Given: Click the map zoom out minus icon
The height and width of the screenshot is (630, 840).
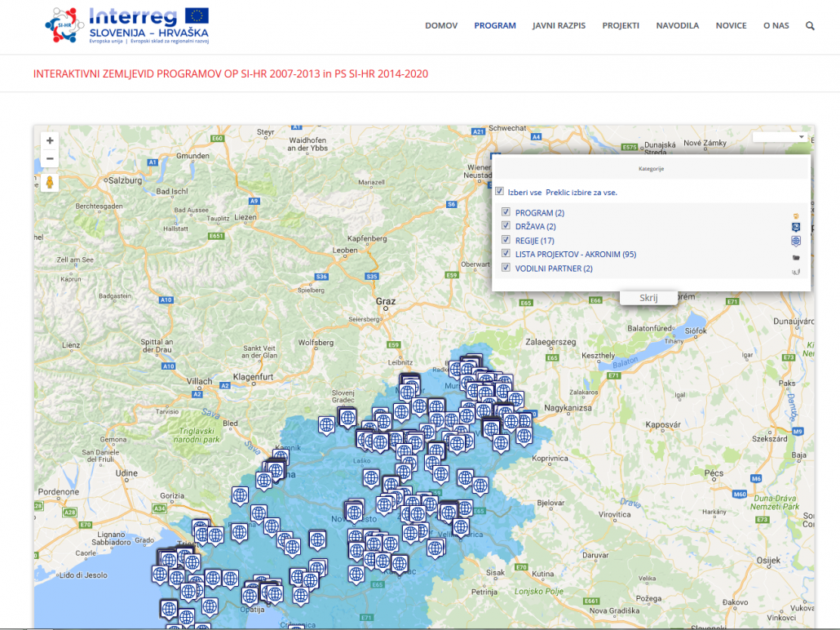Looking at the screenshot, I should click(50, 157).
